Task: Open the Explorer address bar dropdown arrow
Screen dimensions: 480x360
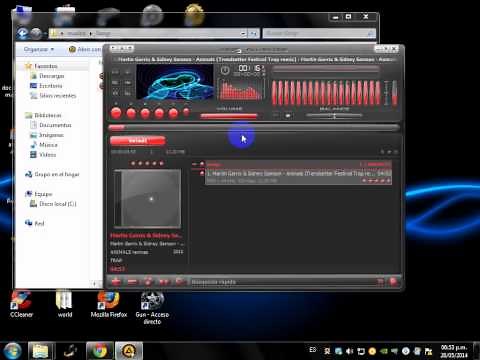Action: coord(243,33)
